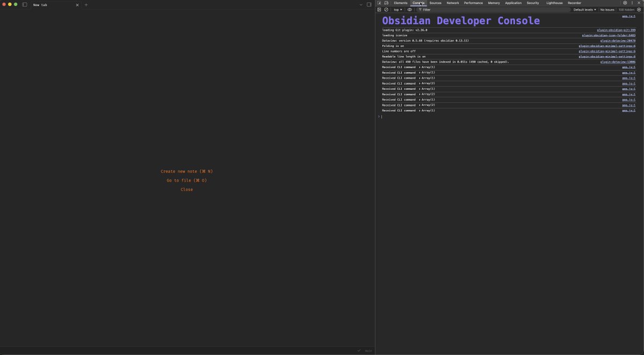This screenshot has width=644, height=355.
Task: Open source link on Line numbers are off row
Action: (x=607, y=52)
